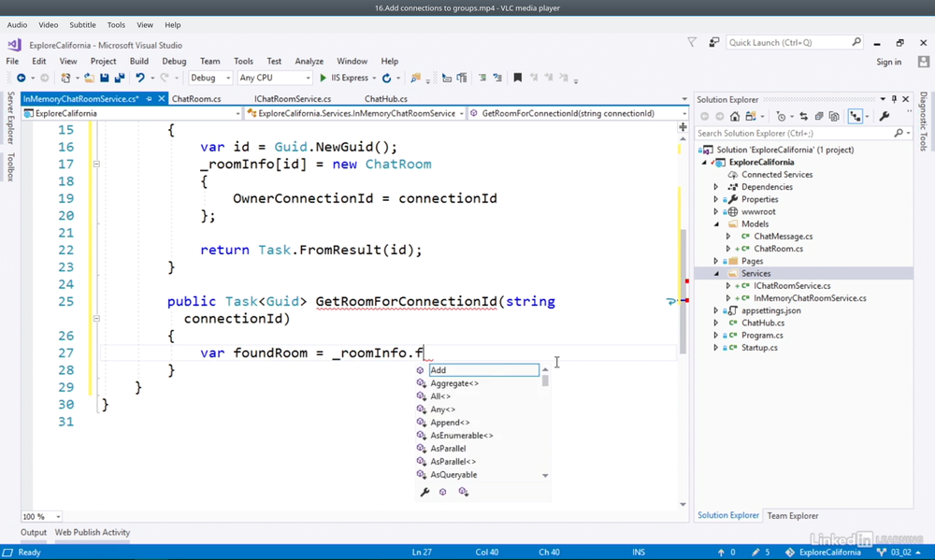Click the Find in Files toolbar icon
The height and width of the screenshot is (560, 935).
pyautogui.click(x=416, y=78)
